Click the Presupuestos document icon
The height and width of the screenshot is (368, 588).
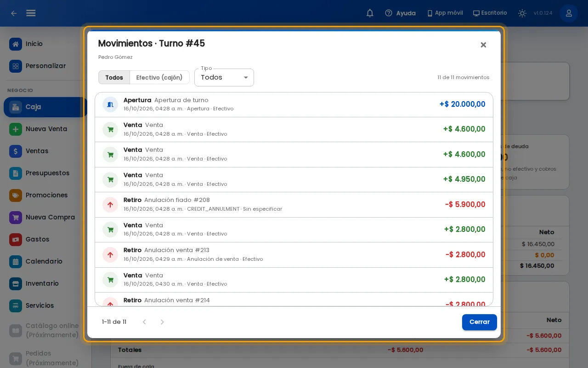[x=16, y=173]
